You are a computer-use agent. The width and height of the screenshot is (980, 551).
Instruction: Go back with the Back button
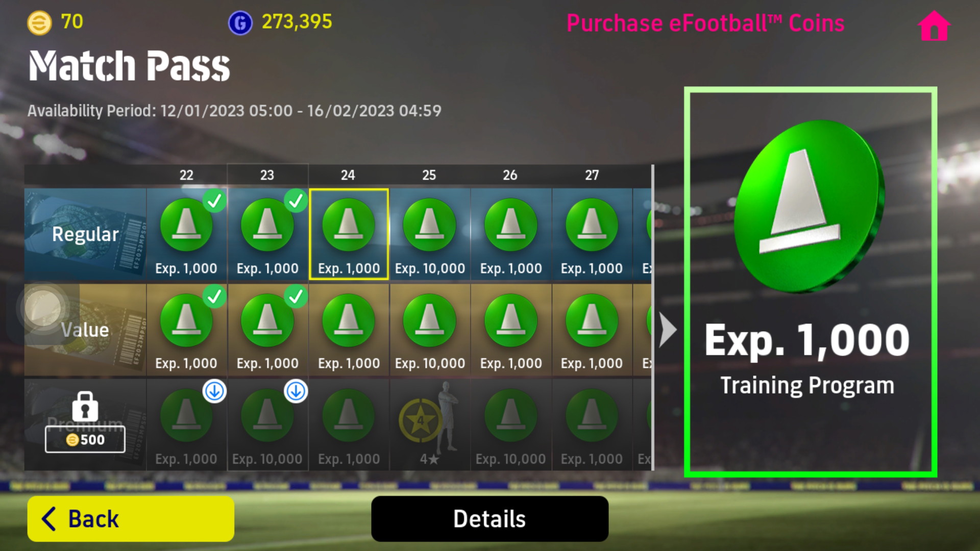[131, 519]
